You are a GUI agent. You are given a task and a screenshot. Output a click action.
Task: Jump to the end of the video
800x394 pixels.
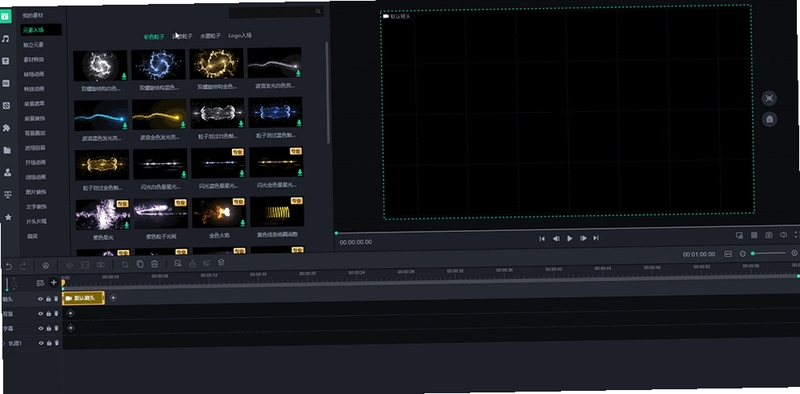tap(596, 238)
